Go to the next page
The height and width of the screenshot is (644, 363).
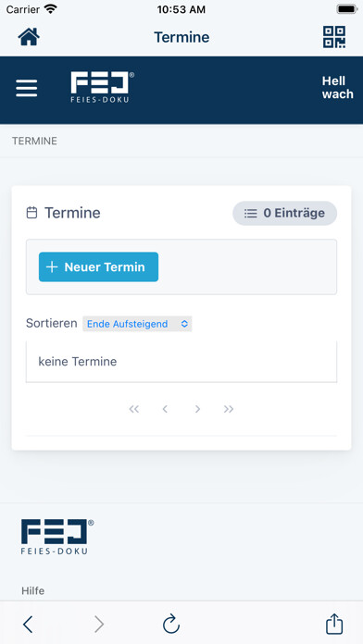point(198,409)
